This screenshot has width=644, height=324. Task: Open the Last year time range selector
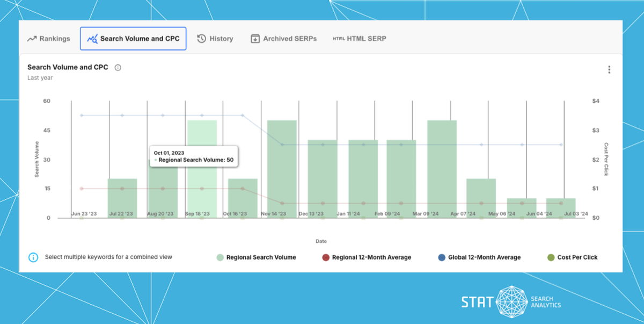(x=40, y=77)
